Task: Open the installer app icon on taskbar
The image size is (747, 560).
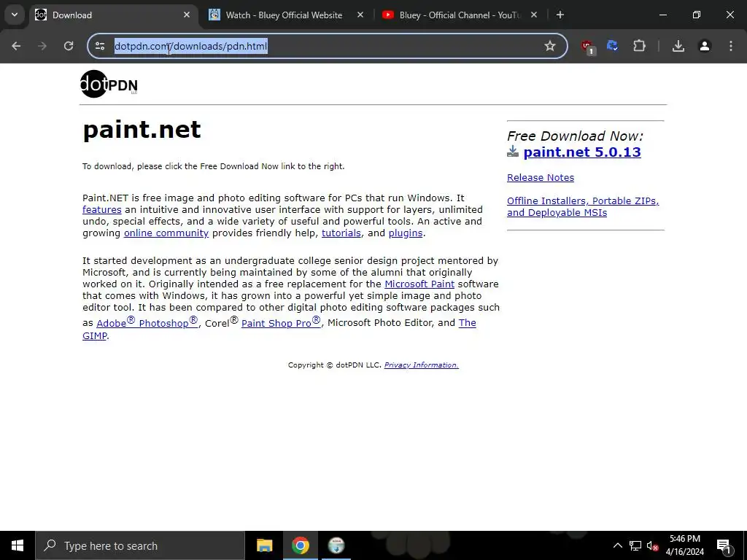Action: 336,545
